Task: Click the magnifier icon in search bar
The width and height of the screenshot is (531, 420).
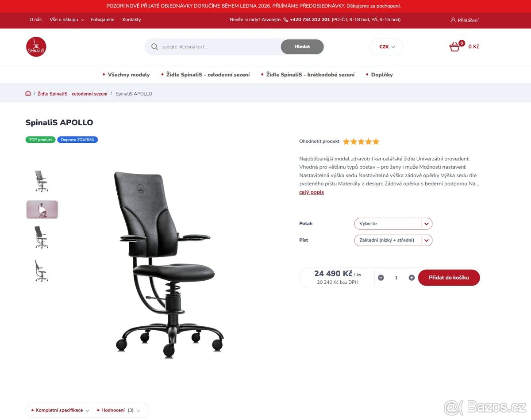Action: [154, 47]
